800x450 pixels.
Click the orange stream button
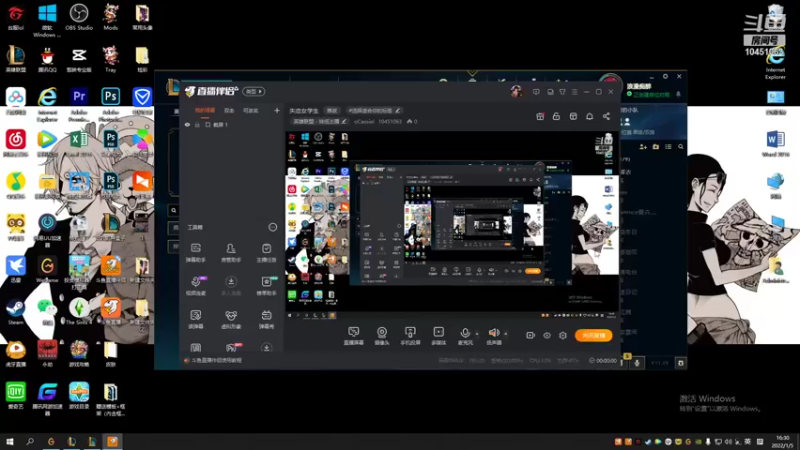pos(593,335)
